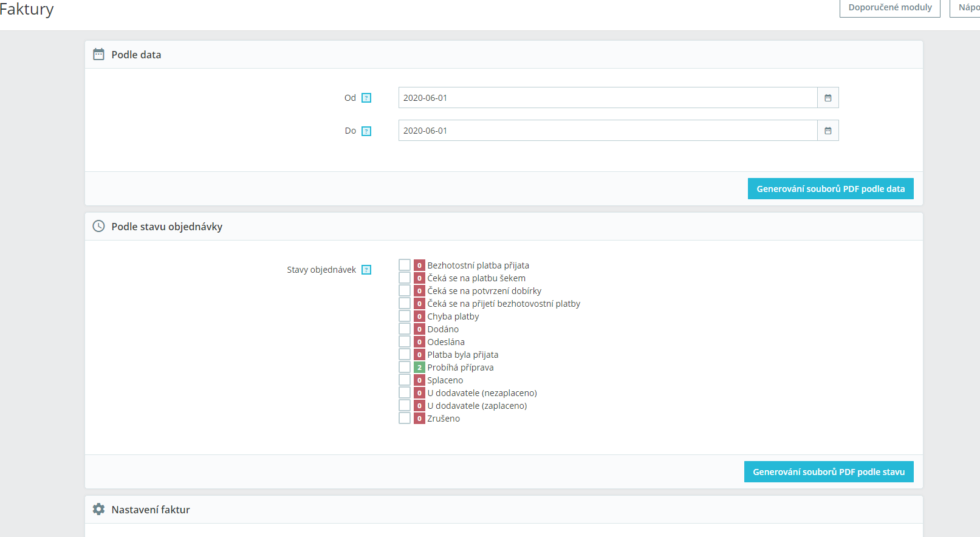Click Generování souborů PDF podle stavu button

pos(829,472)
